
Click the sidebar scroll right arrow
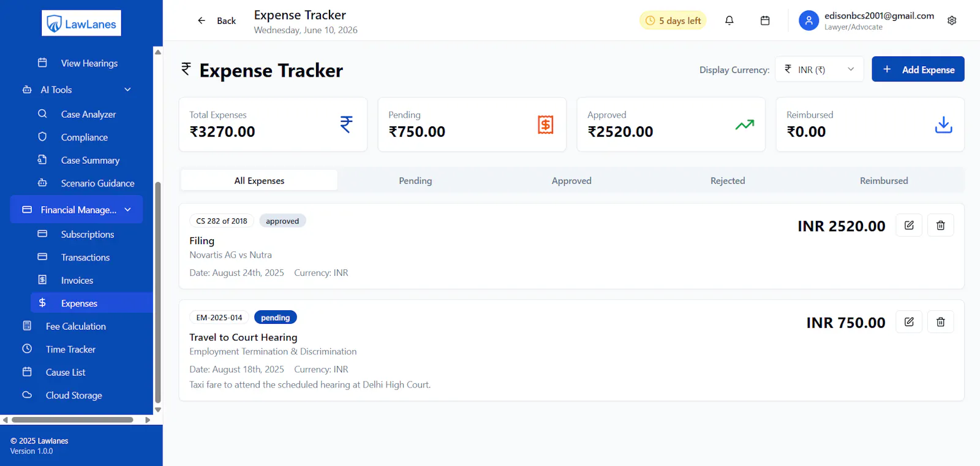[148, 420]
